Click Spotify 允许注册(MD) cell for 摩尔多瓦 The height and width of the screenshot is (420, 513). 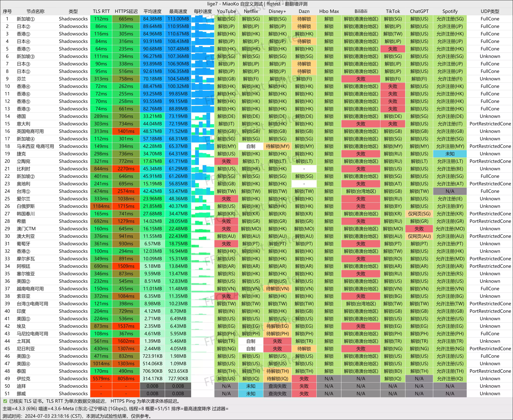coord(450,259)
